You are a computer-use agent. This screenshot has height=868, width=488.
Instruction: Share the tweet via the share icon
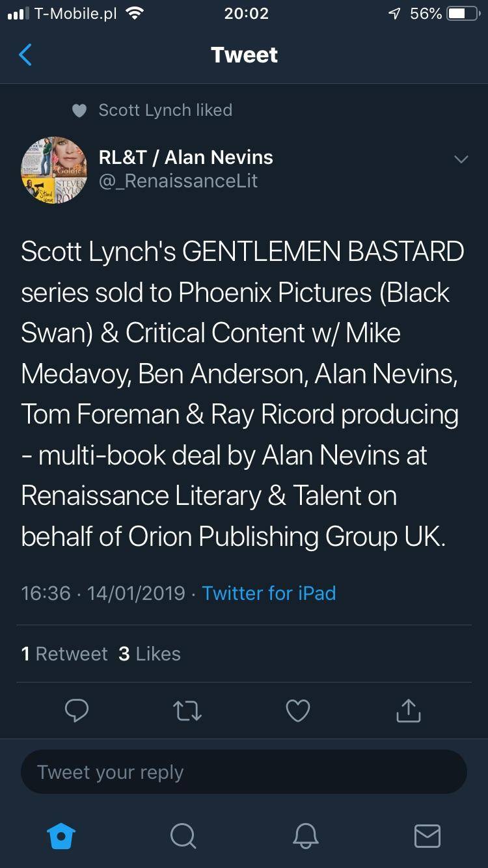click(408, 711)
